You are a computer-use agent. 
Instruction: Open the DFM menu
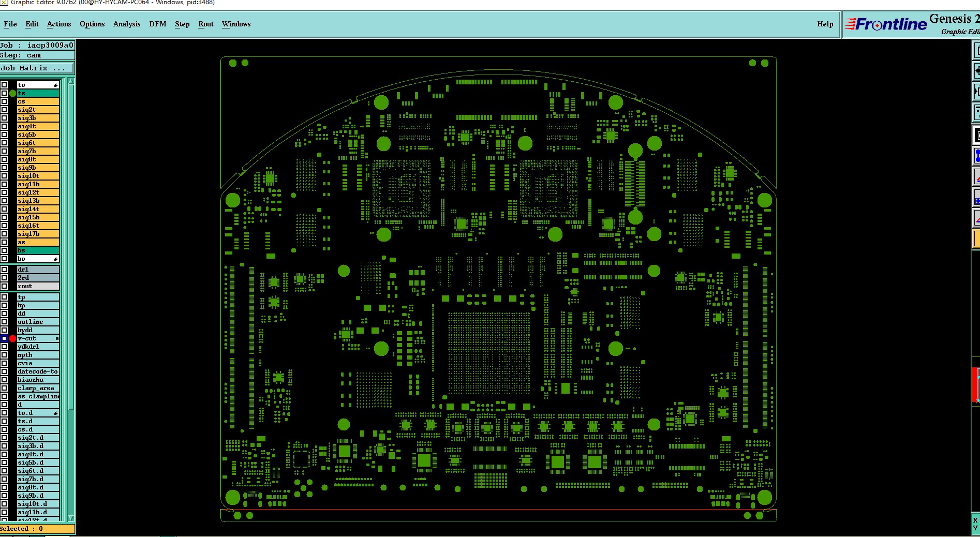pos(158,24)
